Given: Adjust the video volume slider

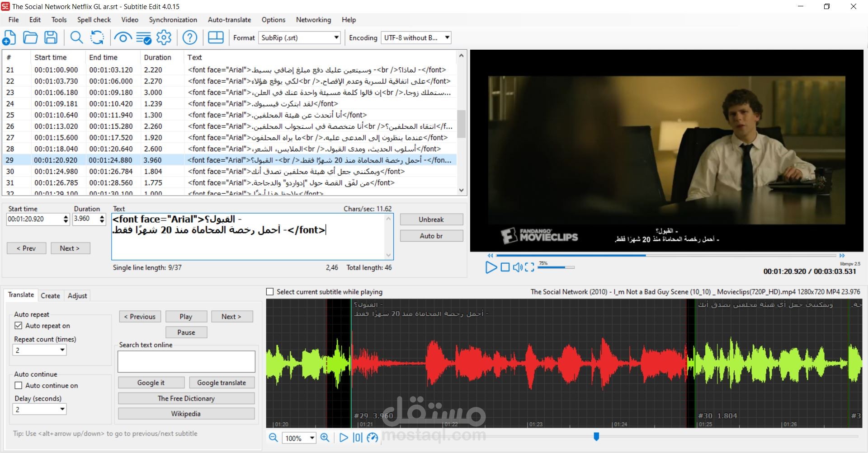Looking at the screenshot, I should tap(556, 267).
